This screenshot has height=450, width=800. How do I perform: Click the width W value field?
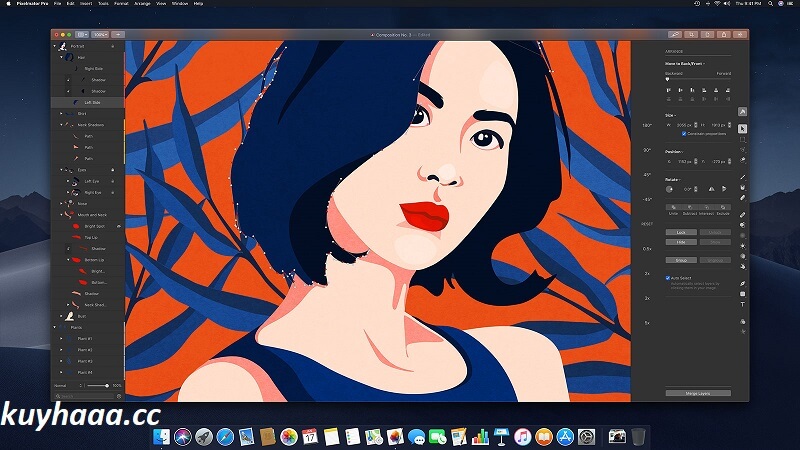pyautogui.click(x=684, y=125)
